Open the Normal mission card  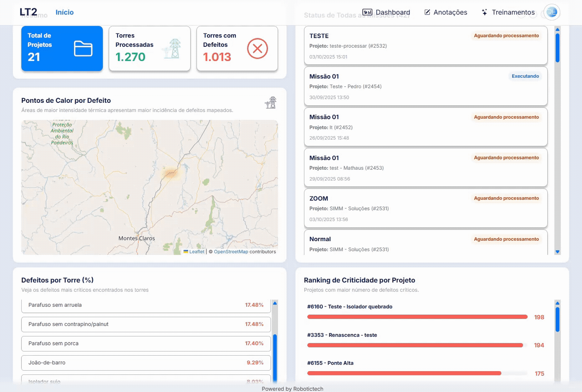(426, 242)
